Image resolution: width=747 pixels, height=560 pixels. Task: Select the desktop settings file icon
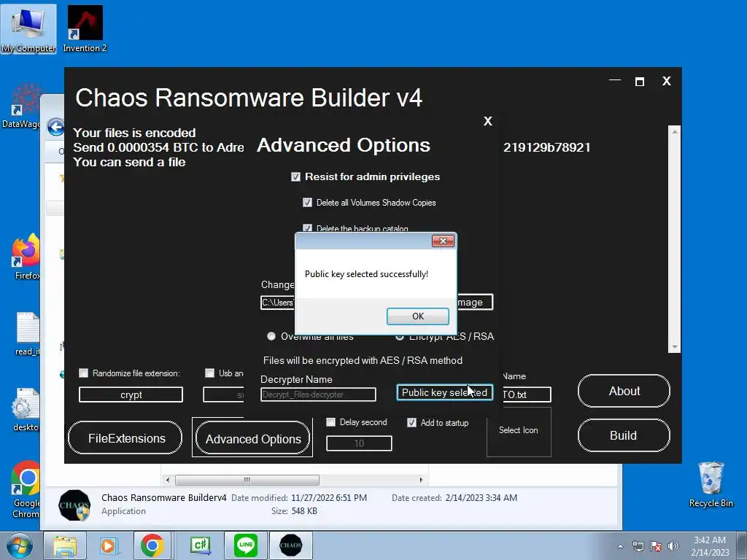click(26, 411)
